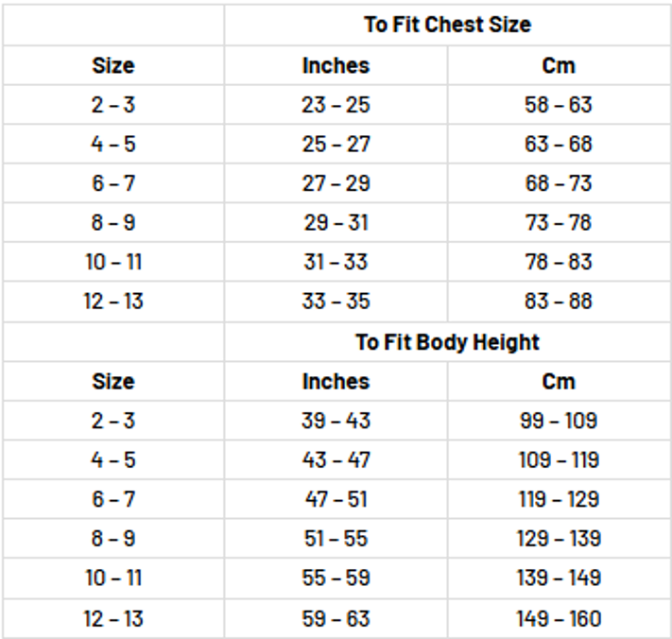The height and width of the screenshot is (639, 672).
Task: Click the height inches cell "43 – 47"
Action: click(x=336, y=460)
